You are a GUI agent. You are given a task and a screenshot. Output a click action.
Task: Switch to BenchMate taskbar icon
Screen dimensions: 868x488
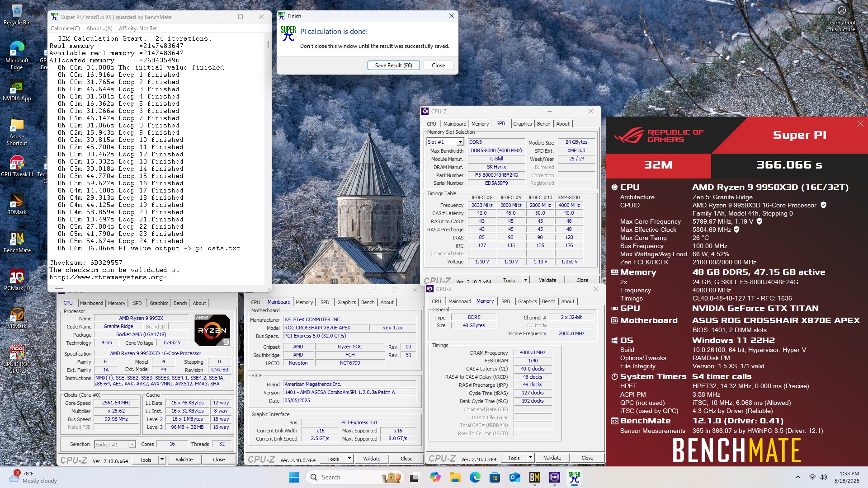534,477
